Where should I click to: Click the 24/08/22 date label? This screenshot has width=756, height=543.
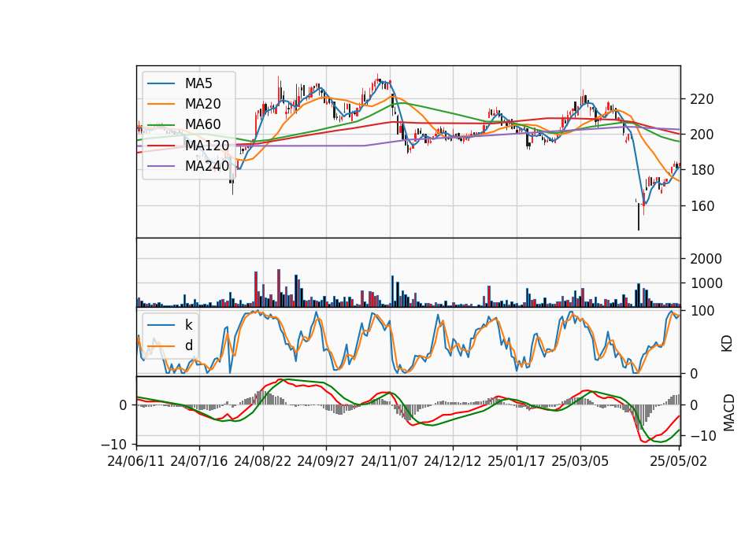pos(263,461)
